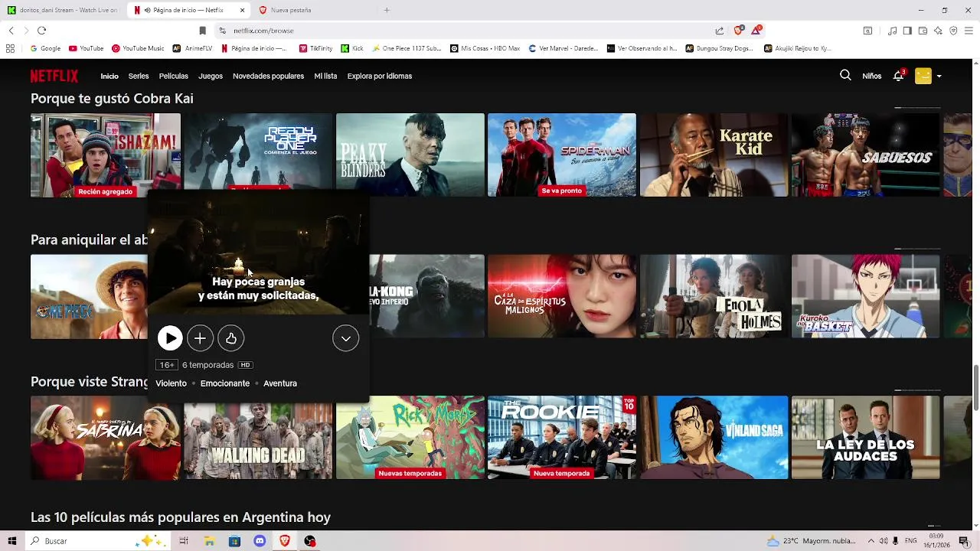Image resolution: width=980 pixels, height=551 pixels.
Task: Select the Sabuesos thumbnail
Action: [866, 155]
